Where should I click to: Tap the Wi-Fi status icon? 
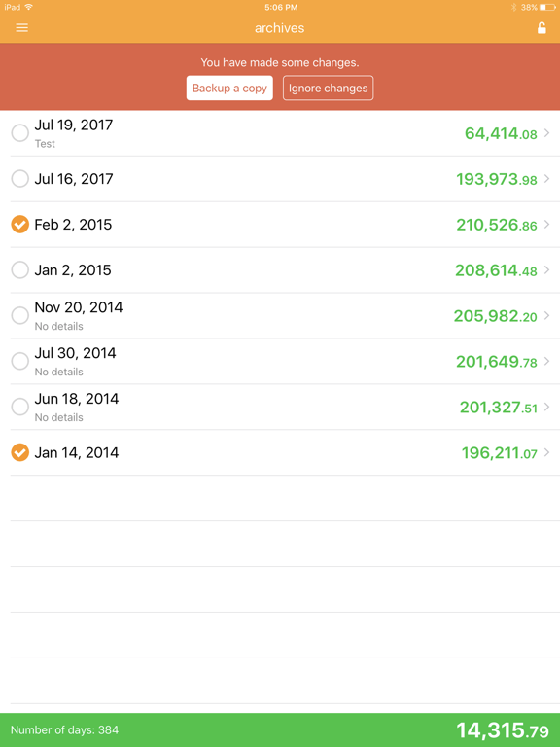[29, 7]
